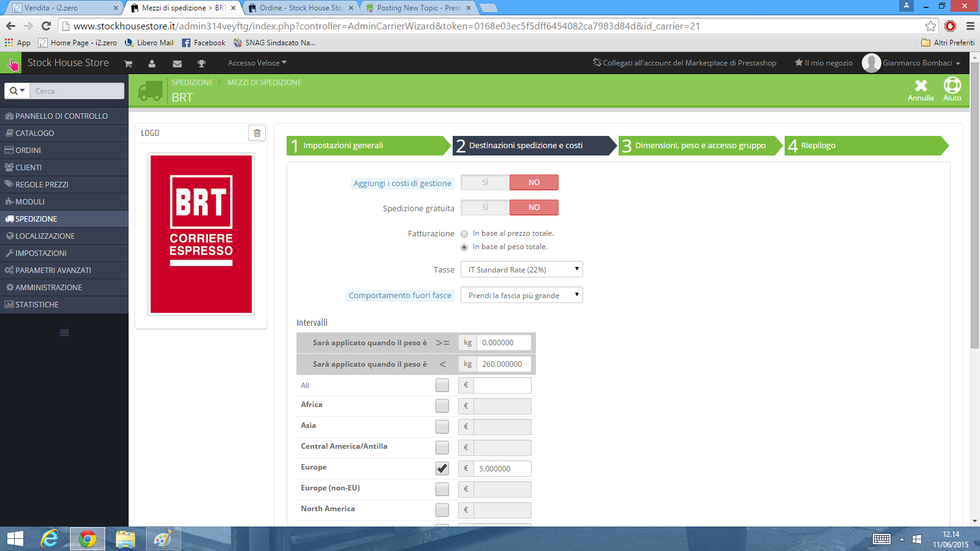Switch to the Posting New Topic browser tab
980x551 pixels.
coord(419,8)
